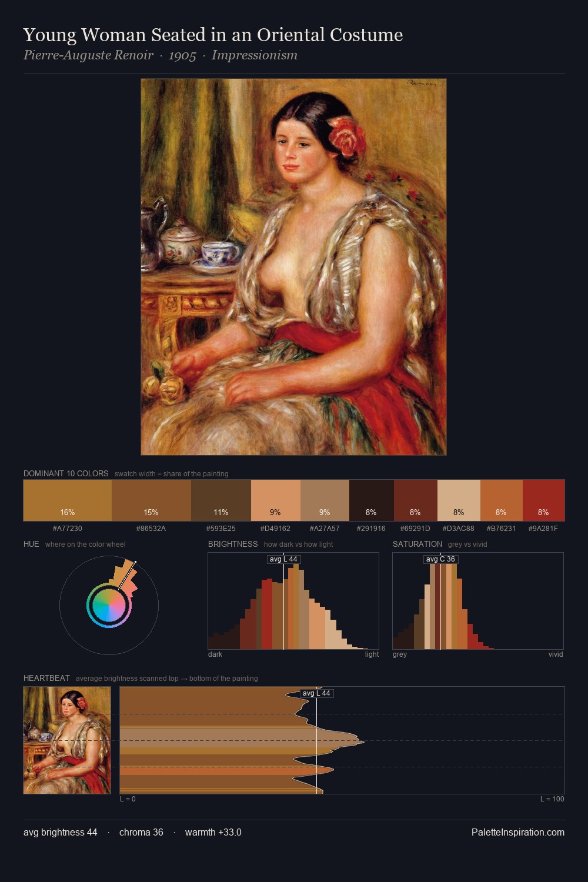588x882 pixels.
Task: Pick the #593E25 dark brown swatch
Action: pos(221,500)
